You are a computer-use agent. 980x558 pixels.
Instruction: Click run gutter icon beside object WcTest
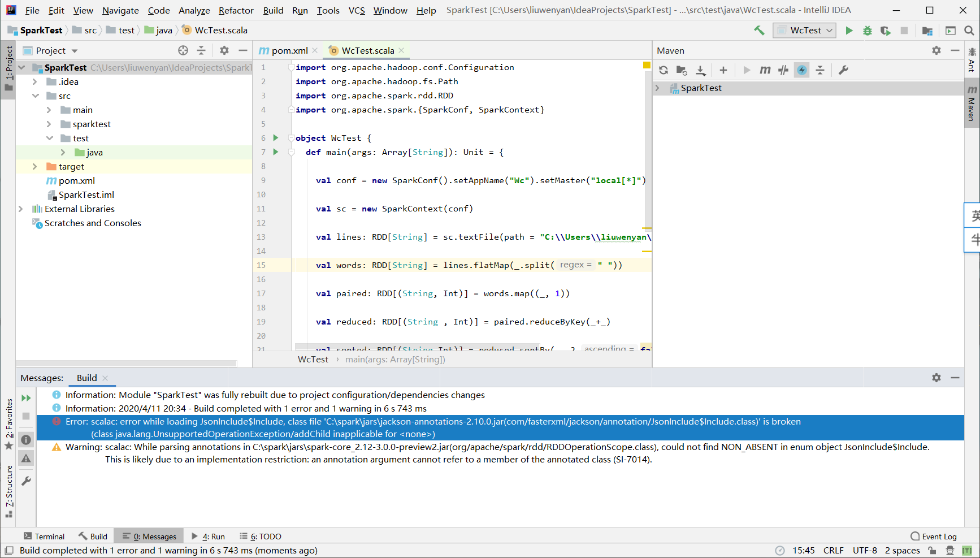tap(276, 138)
